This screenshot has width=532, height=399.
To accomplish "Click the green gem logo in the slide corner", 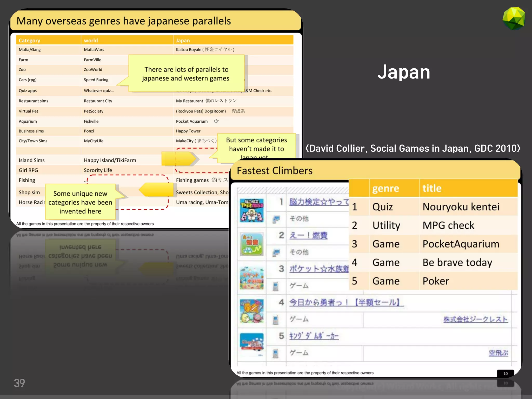I will pos(514,18).
